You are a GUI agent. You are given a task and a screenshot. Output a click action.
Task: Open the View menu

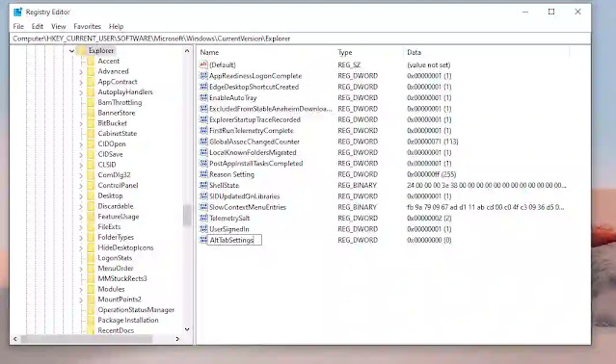point(58,26)
